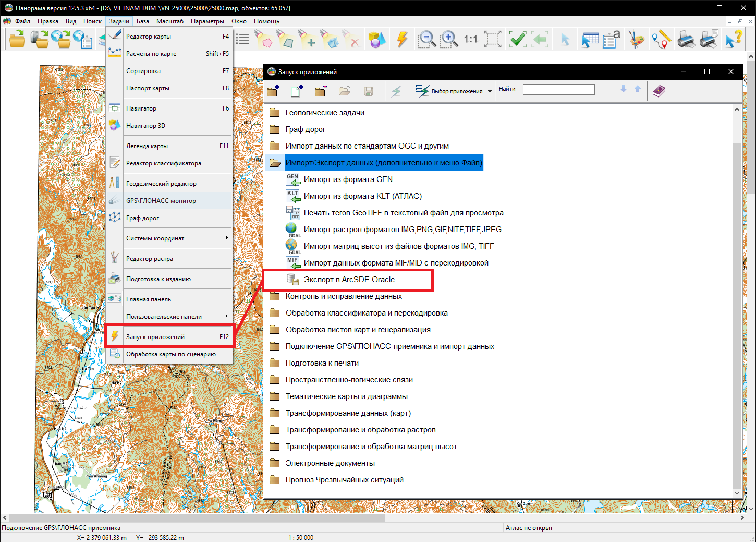Image resolution: width=756 pixels, height=543 pixels.
Task: Open the route distance measuring tool icon
Action: pos(661,39)
